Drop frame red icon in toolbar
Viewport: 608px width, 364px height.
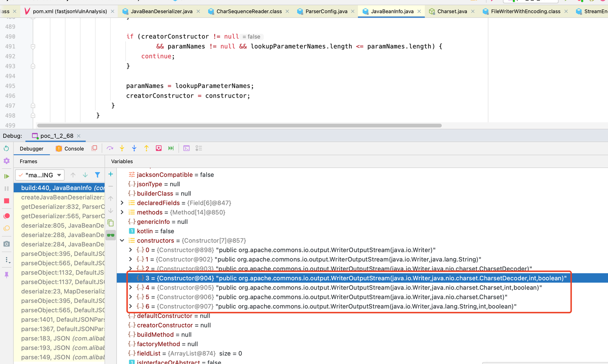159,149
